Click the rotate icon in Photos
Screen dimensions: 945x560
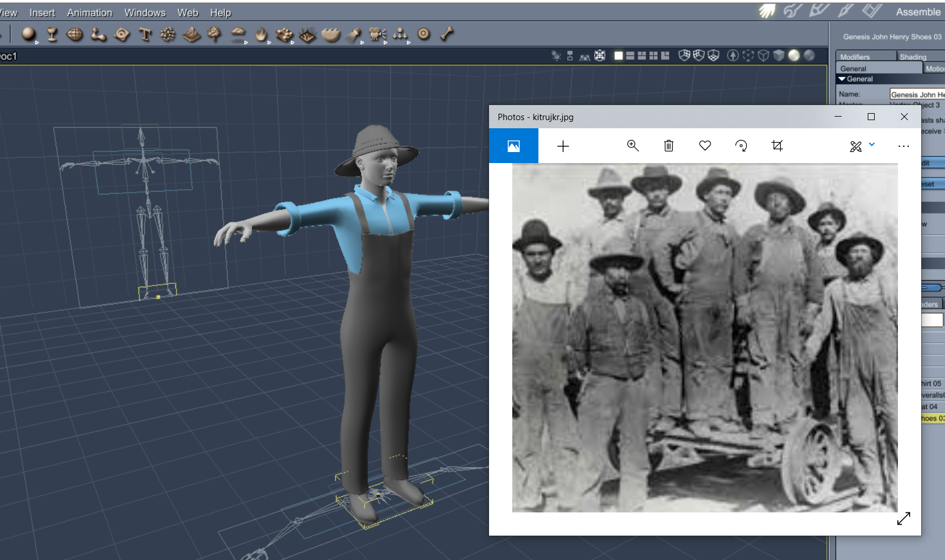tap(741, 146)
